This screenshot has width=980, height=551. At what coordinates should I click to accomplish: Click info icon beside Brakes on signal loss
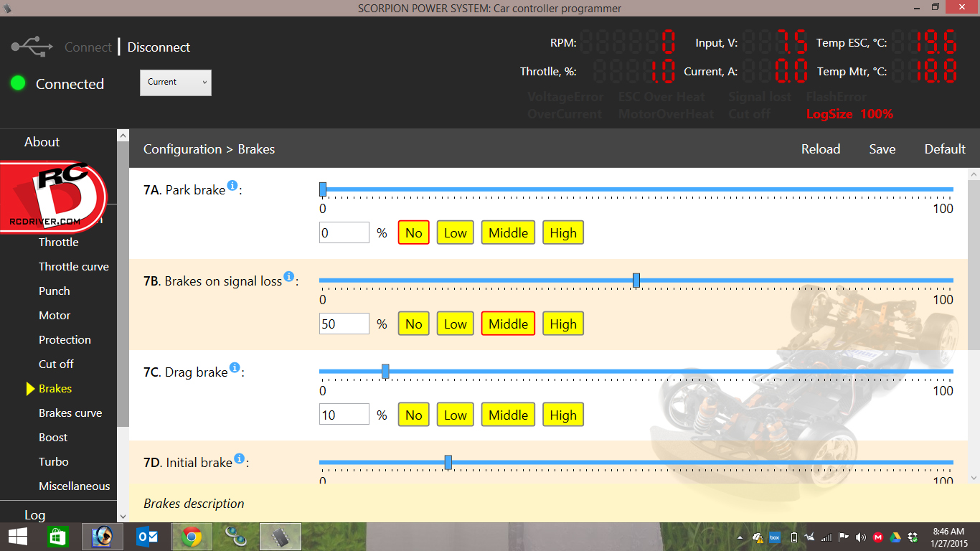coord(289,277)
